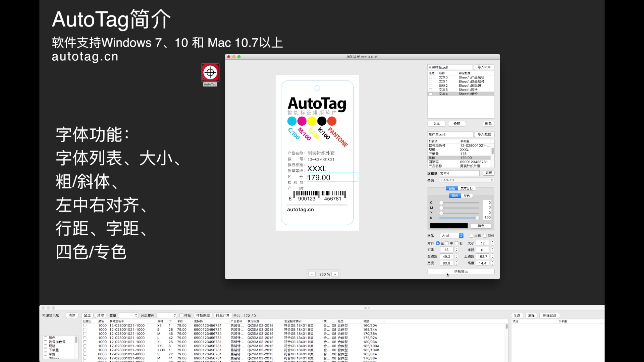Screen dimensions: 644x362
Task: Click the barcode on the tag preview
Action: click(317, 196)
